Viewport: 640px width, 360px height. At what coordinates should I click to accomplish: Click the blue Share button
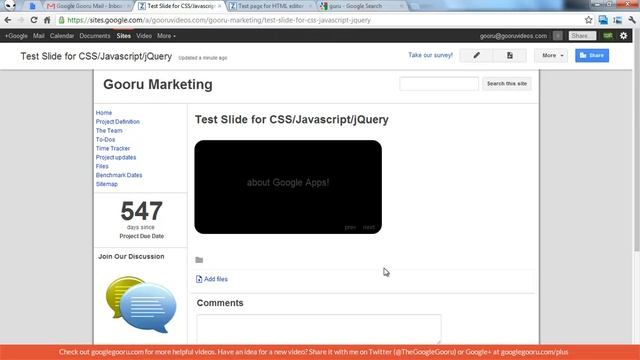click(592, 55)
